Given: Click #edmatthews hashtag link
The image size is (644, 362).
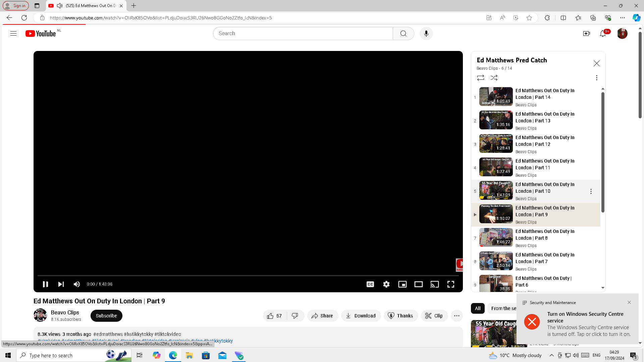Looking at the screenshot, I should click(x=108, y=334).
